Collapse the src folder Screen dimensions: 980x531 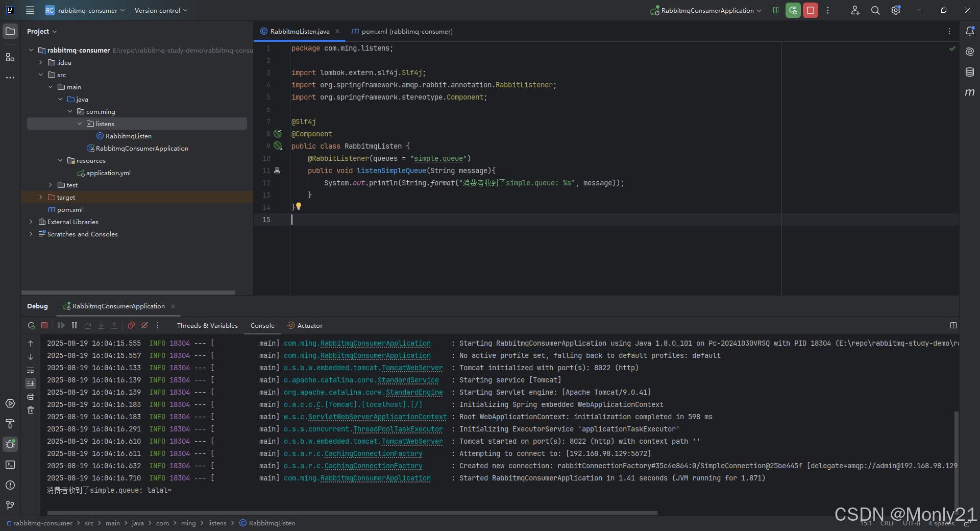(x=41, y=75)
